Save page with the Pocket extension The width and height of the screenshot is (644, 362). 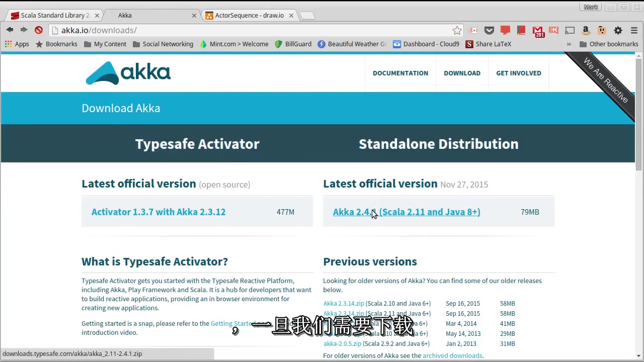coord(489,31)
